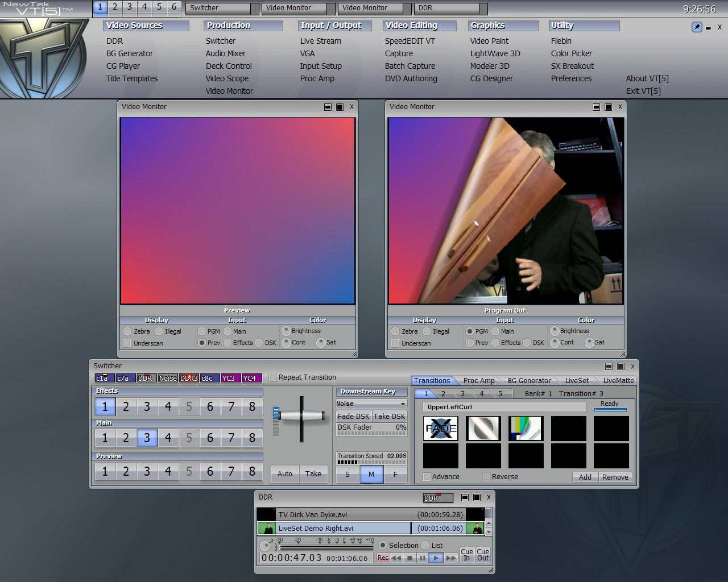Select the Fade transition thumbnail
Image resolution: width=728 pixels, height=582 pixels.
441,429
